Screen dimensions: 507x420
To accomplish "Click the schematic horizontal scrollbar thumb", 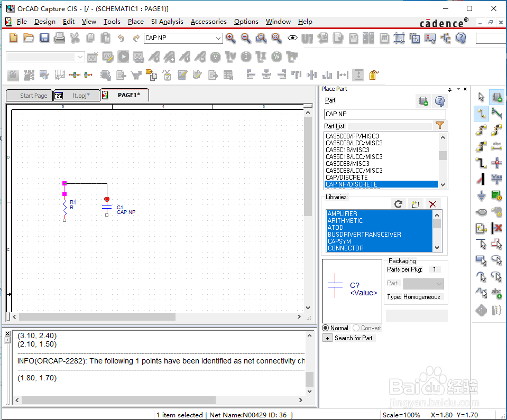I will tap(97, 317).
